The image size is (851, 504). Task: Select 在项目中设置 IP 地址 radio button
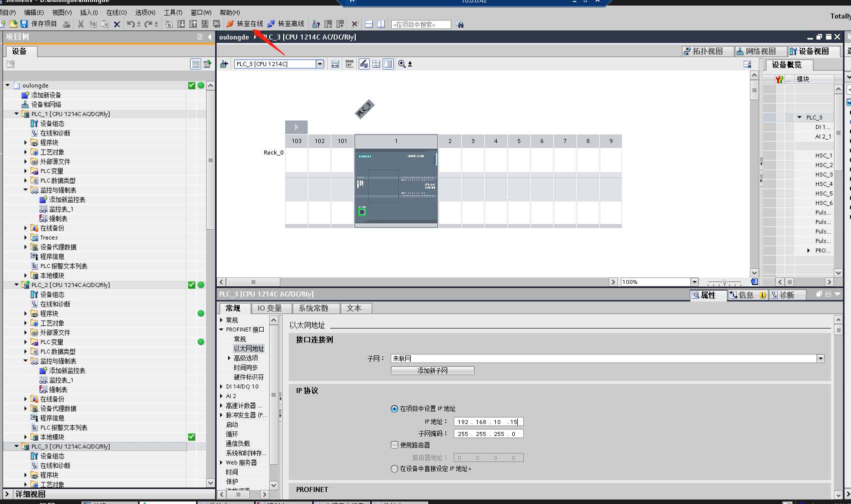[394, 408]
